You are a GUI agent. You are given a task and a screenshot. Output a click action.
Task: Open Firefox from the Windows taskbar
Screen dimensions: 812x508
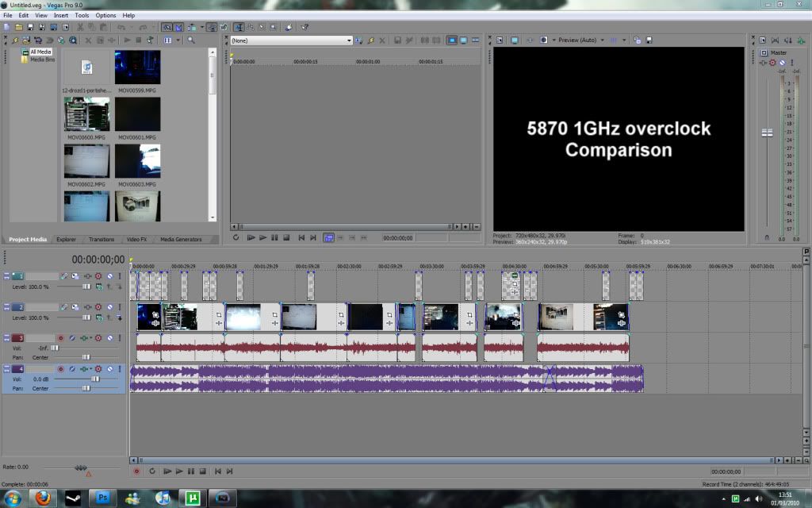coord(42,498)
